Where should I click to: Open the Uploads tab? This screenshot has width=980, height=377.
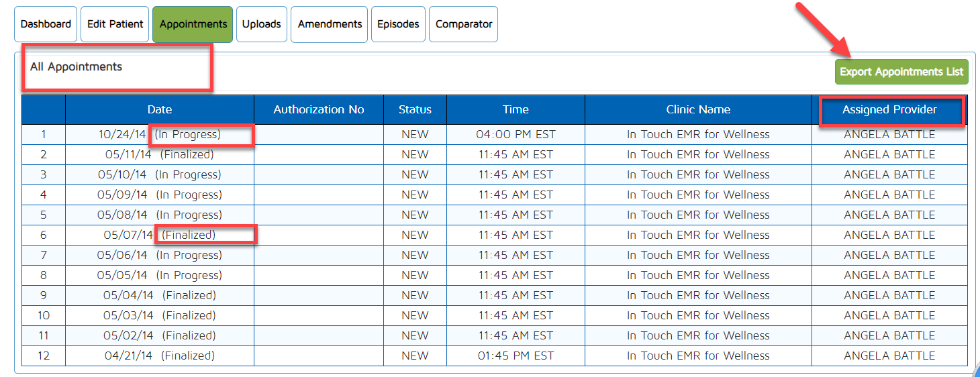click(x=261, y=24)
